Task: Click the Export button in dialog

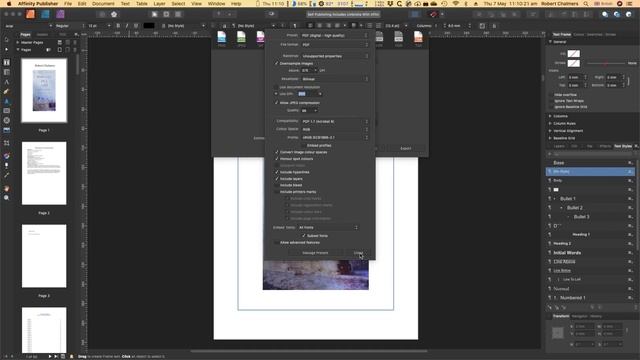Action: click(x=406, y=148)
